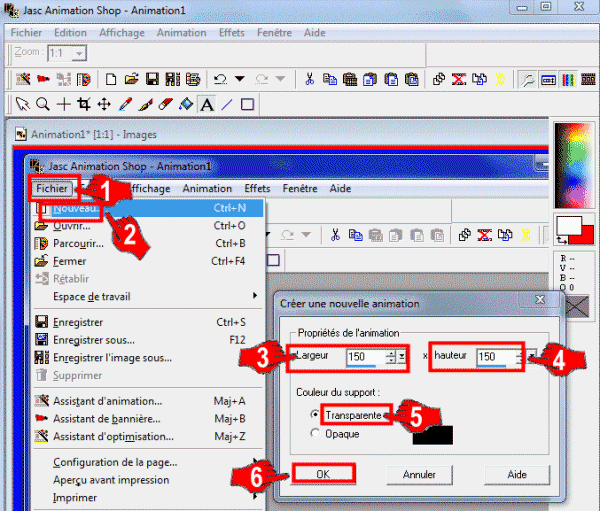
Task: Cut selection with main toolbar scissors icon
Action: tap(309, 80)
